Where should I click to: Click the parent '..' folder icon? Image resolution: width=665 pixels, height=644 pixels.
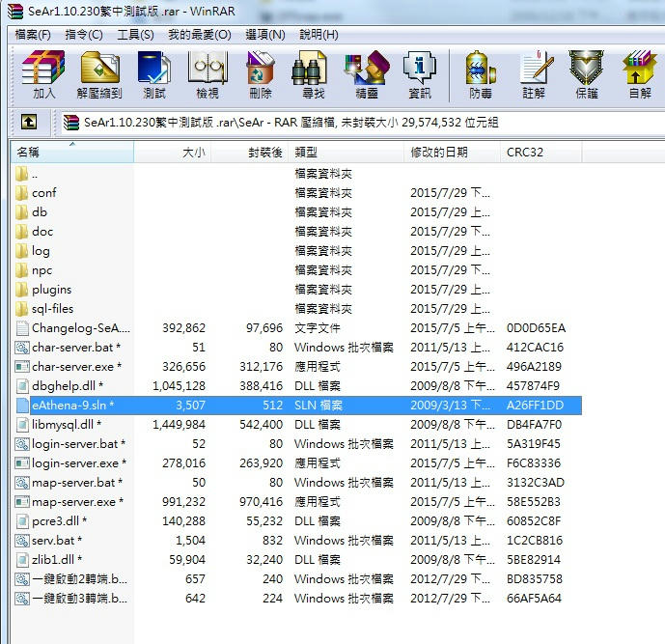(x=21, y=174)
